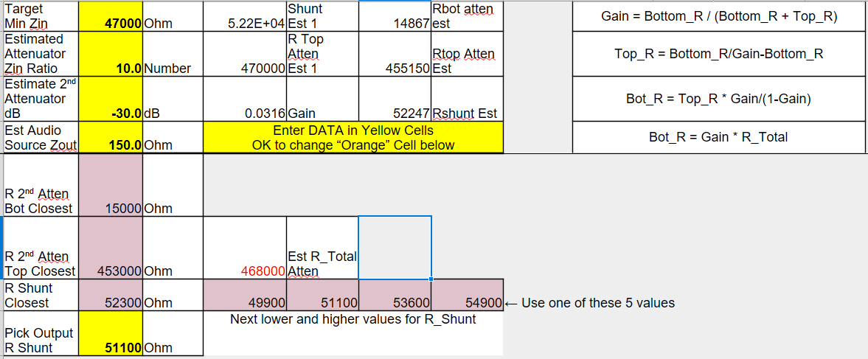Screen dimensions: 868x359
Task: Select the 52247 Rshunt Est value cell
Action: pos(395,99)
